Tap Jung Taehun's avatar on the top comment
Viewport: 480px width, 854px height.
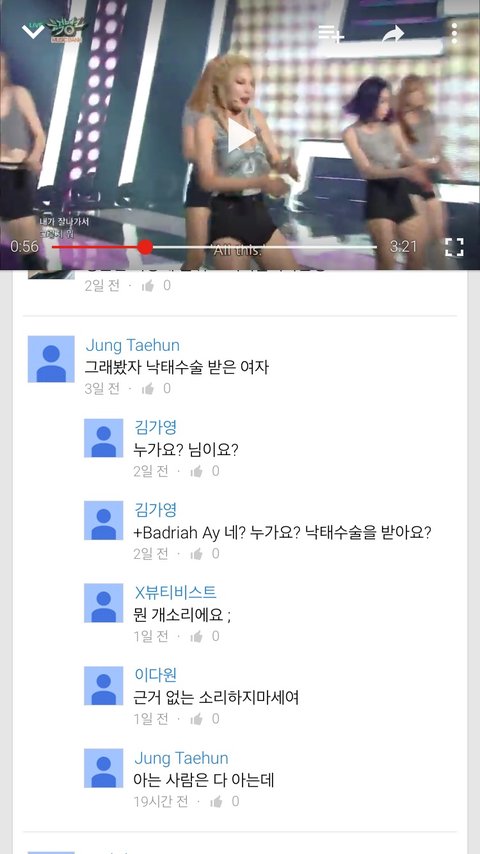point(51,359)
